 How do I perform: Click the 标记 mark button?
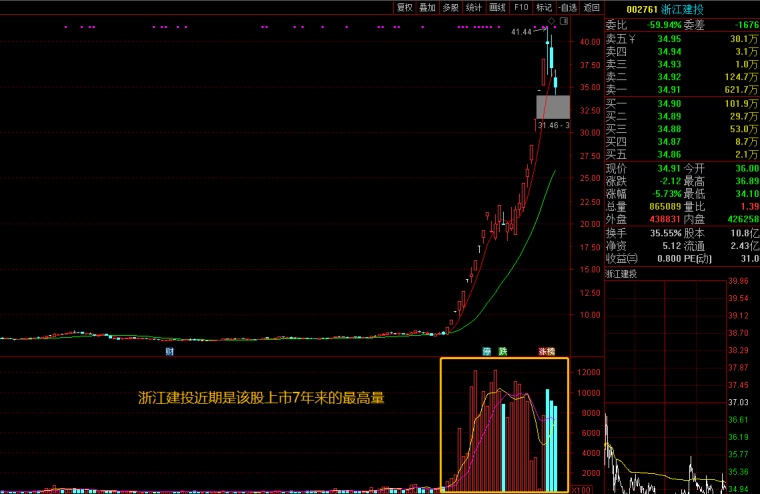[544, 7]
